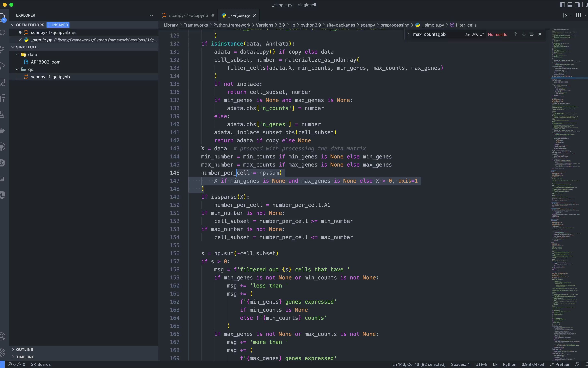Change line ending via LF status item

(x=495, y=364)
